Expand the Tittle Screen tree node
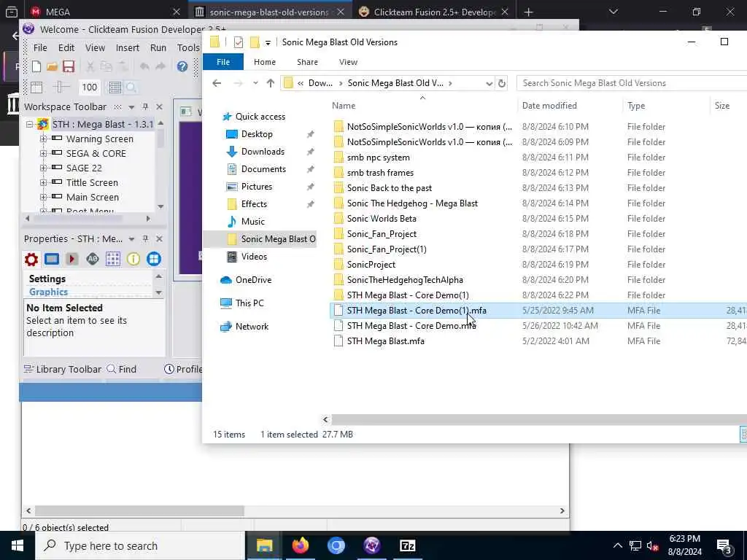Viewport: 747px width, 560px height. [43, 182]
